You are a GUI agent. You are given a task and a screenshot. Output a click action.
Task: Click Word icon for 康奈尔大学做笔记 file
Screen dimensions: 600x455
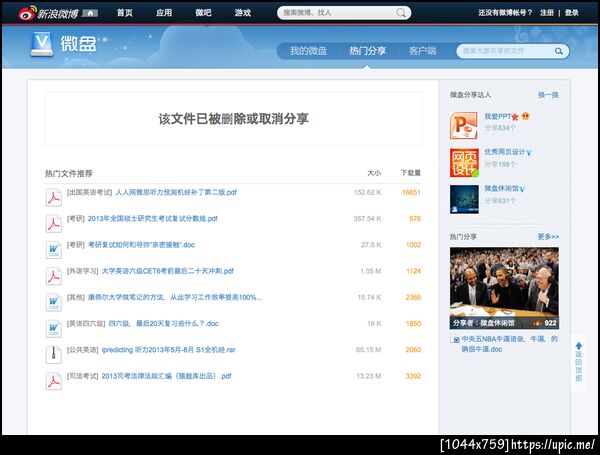(54, 302)
